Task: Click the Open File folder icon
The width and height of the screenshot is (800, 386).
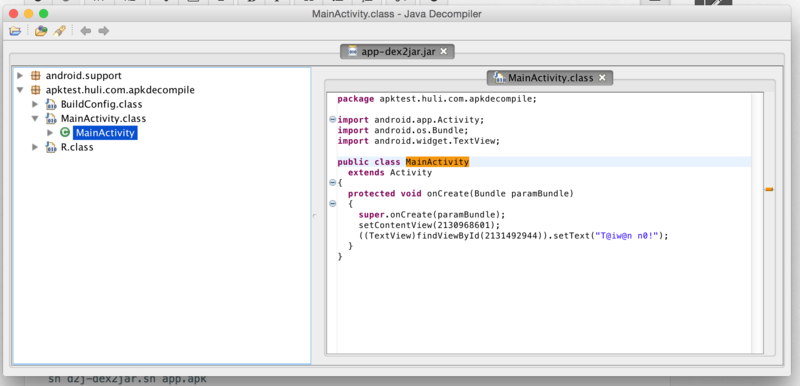Action: [15, 31]
